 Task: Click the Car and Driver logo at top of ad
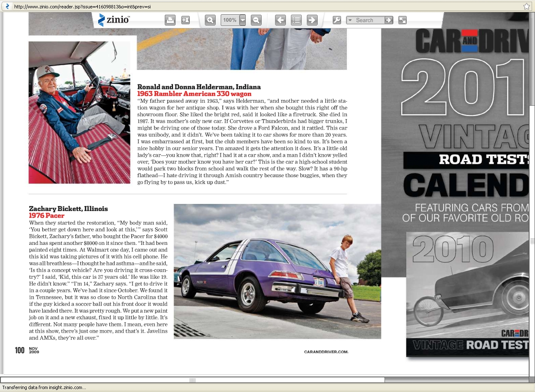[x=472, y=41]
